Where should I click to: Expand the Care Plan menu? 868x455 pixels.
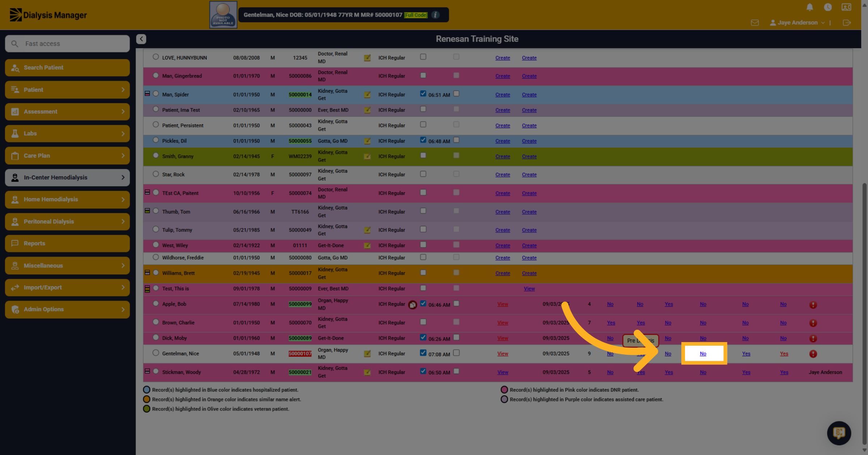67,156
